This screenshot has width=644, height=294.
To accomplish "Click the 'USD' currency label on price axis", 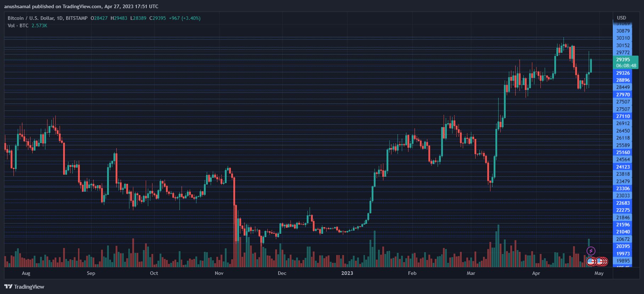I will coord(622,18).
